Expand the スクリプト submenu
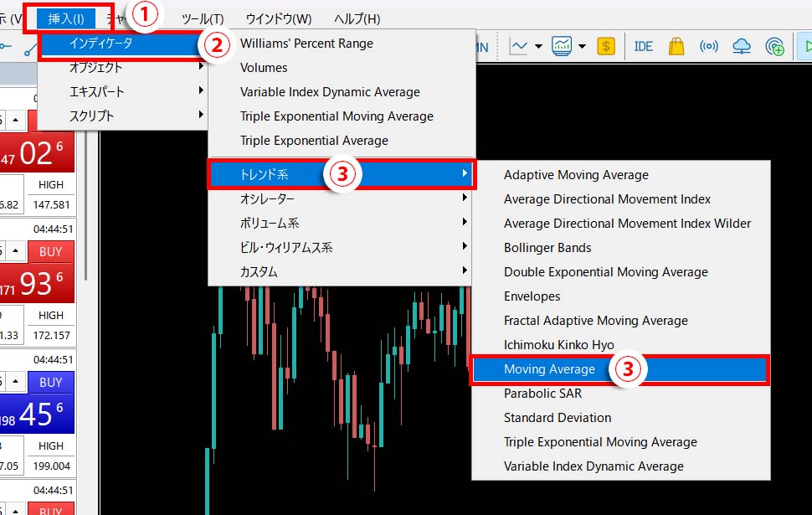Image resolution: width=812 pixels, height=515 pixels. point(124,116)
